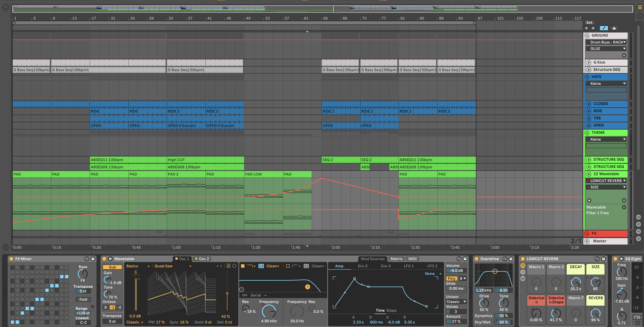Toggle the lock envelopes button

(614, 28)
